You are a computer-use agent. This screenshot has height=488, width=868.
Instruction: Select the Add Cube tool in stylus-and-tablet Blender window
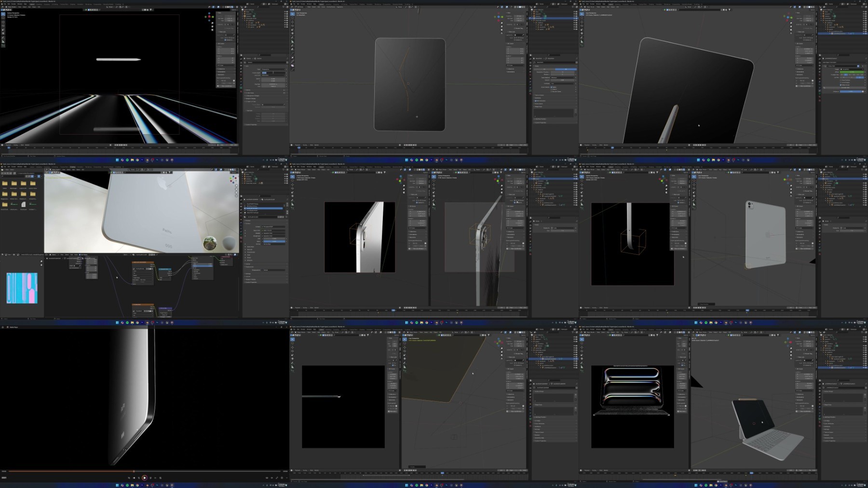point(582,45)
